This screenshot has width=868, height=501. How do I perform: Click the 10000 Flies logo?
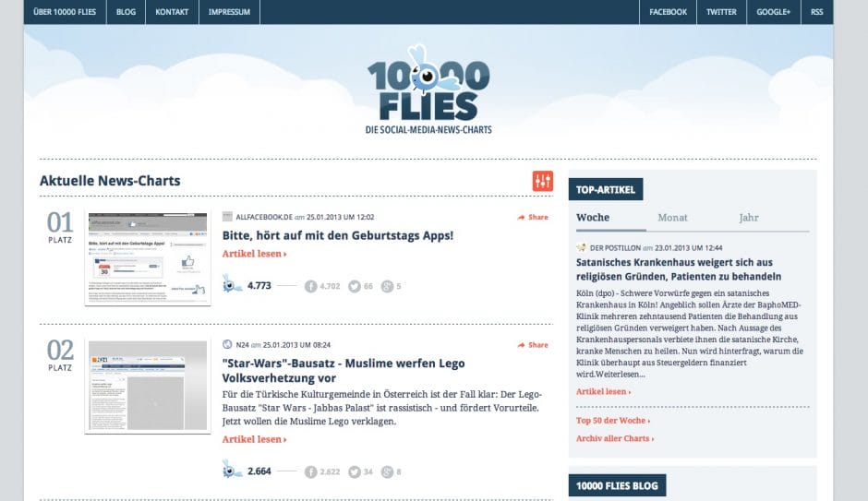click(x=428, y=89)
